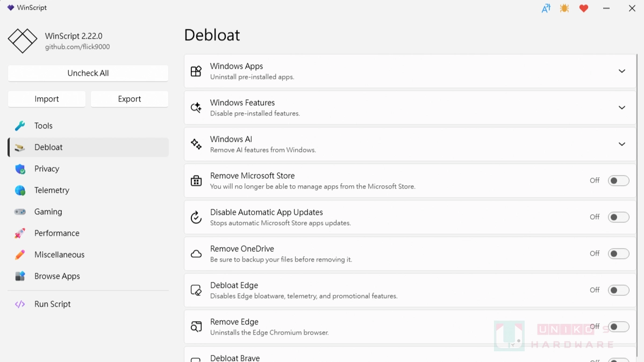The width and height of the screenshot is (644, 362).
Task: Go to the Privacy section
Action: tap(88, 169)
